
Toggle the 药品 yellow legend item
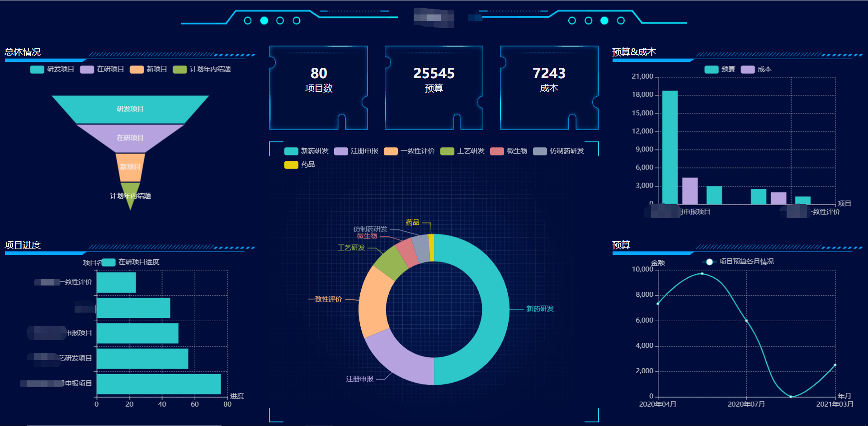tap(299, 165)
